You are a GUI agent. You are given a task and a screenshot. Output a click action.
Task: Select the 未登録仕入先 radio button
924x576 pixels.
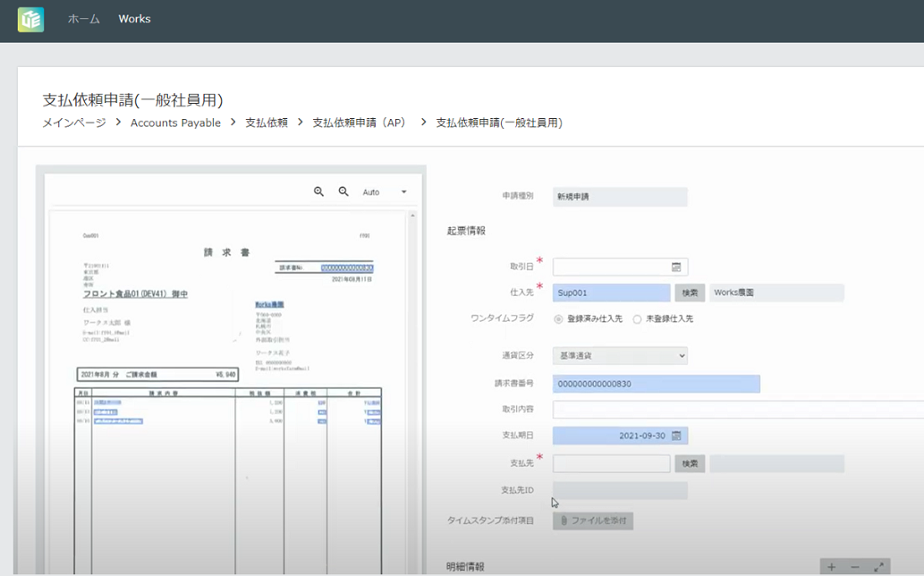pos(635,318)
